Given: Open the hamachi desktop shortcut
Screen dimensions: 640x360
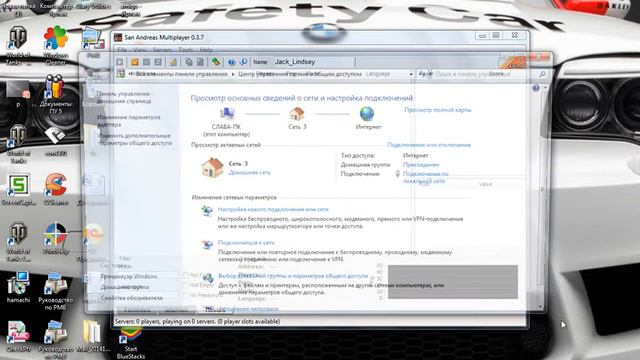Looking at the screenshot, I should coord(18,287).
